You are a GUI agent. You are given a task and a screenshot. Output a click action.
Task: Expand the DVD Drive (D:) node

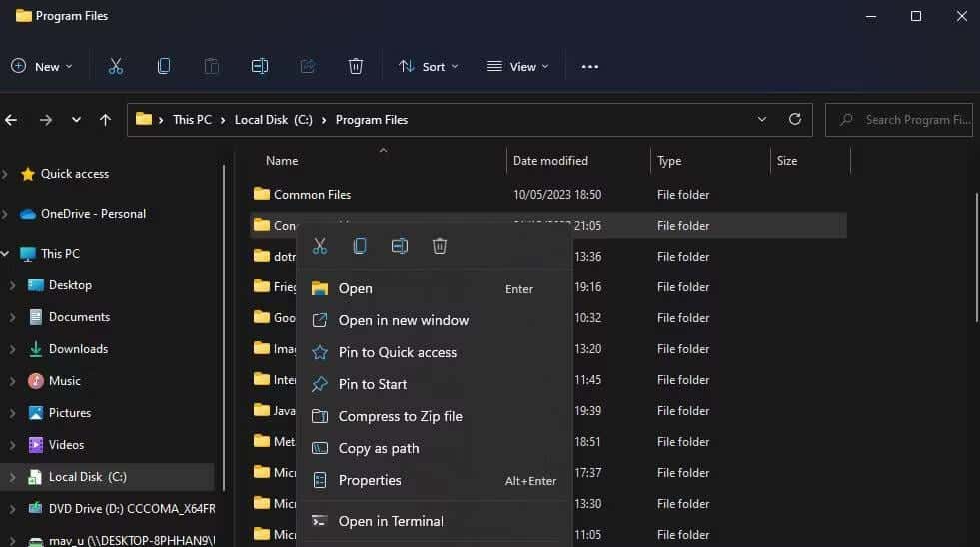[x=12, y=509]
